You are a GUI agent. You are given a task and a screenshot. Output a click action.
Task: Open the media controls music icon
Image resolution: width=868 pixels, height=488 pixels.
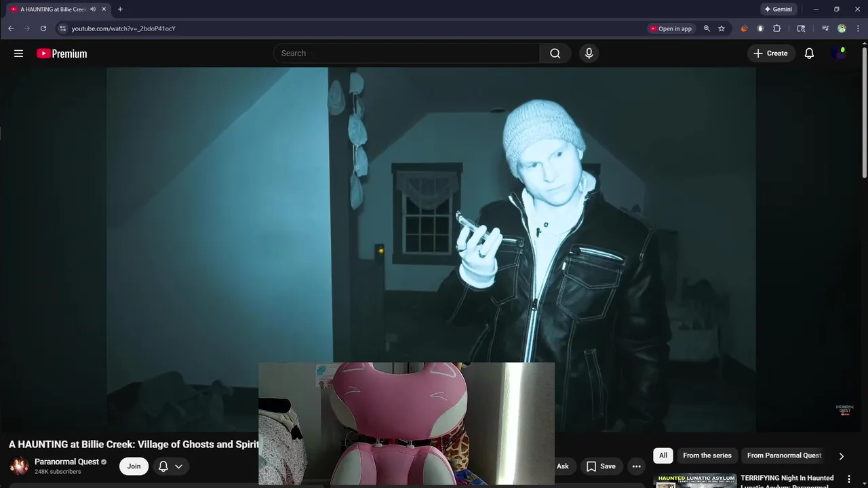[x=825, y=28]
